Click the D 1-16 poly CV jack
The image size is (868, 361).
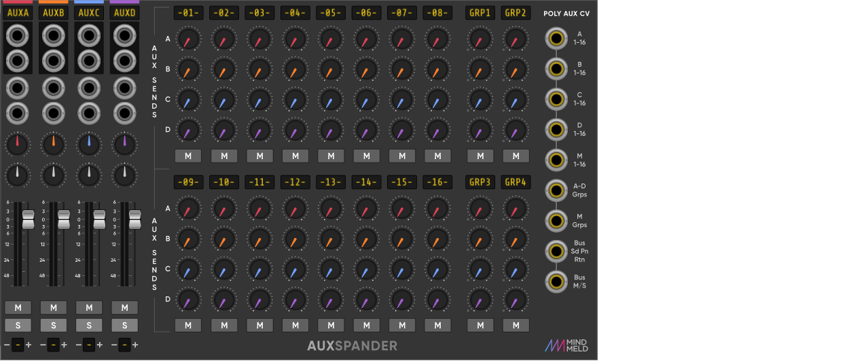click(x=557, y=129)
